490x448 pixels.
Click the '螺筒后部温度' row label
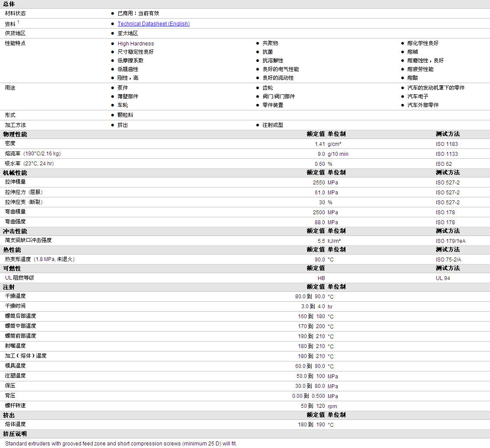[x=21, y=316]
